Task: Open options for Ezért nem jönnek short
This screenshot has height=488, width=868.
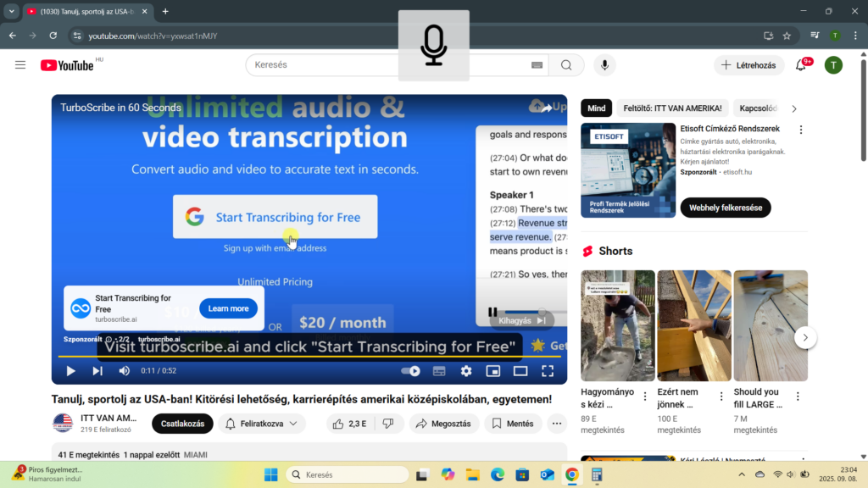Action: 721,396
